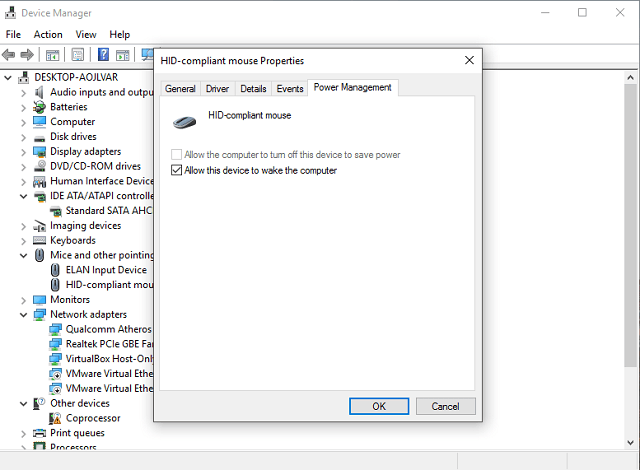Expand the Display adapters node

[x=24, y=152]
